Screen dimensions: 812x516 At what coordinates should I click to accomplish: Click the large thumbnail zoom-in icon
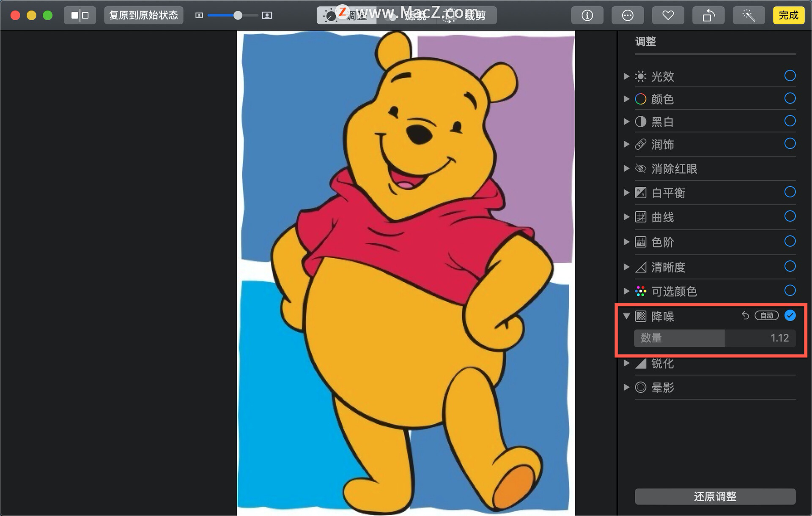coord(267,16)
